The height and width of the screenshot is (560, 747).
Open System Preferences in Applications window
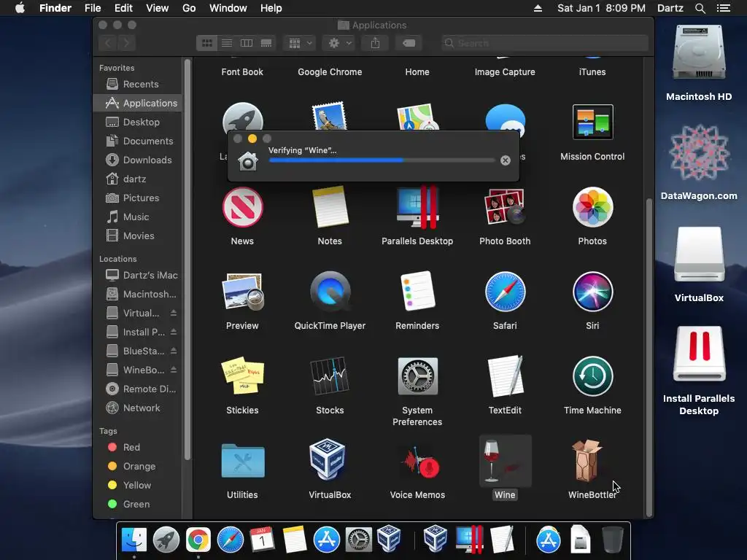(417, 376)
